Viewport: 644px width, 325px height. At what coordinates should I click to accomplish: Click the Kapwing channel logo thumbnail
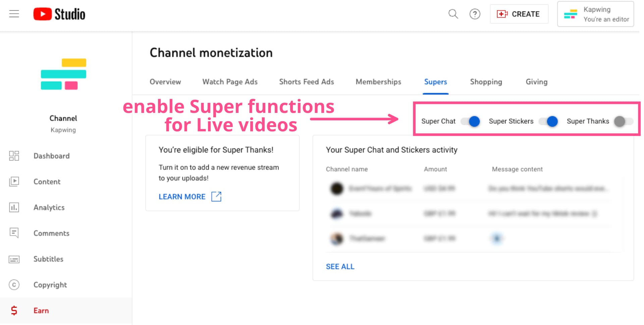click(x=63, y=74)
